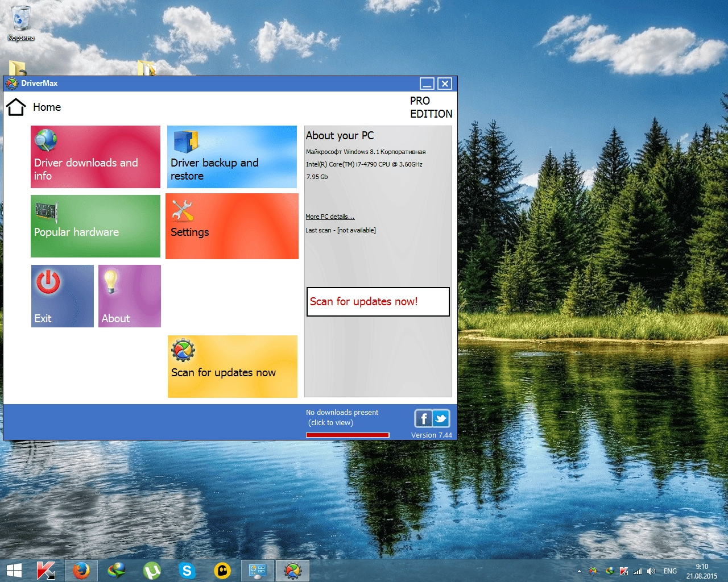Click the Last scan - [not available] text
Screen dimensions: 728x582
pos(341,230)
